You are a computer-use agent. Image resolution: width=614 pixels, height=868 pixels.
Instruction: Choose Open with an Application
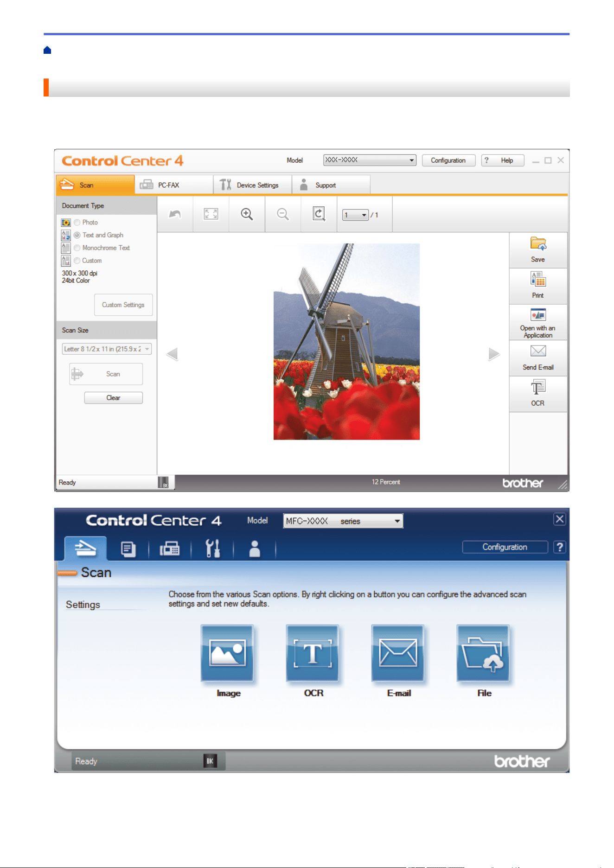click(538, 322)
